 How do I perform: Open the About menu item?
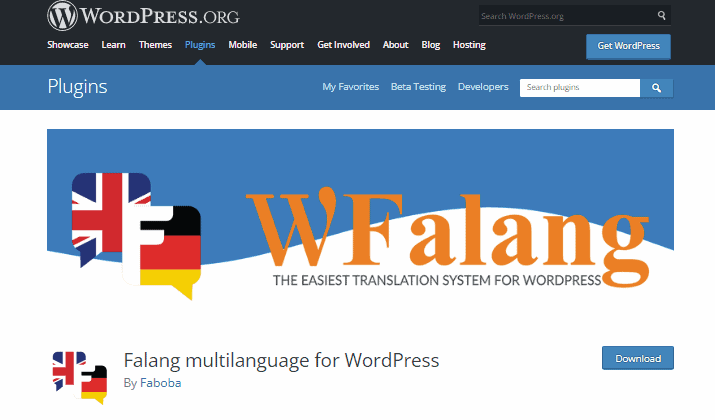[x=395, y=45]
